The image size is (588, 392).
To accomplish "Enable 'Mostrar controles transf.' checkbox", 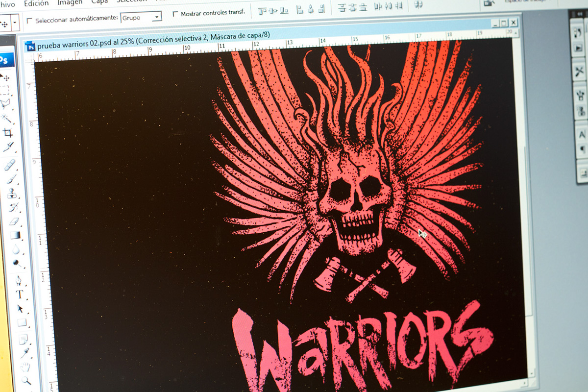I will click(x=175, y=14).
